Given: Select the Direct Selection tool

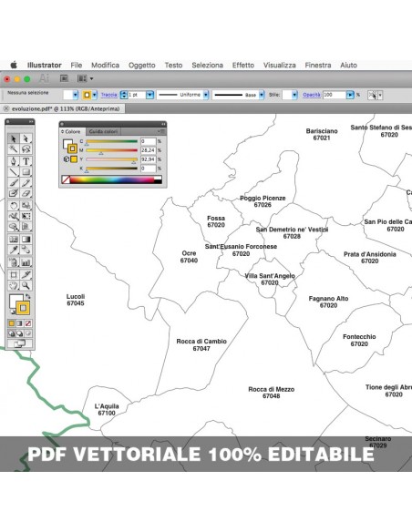Looking at the screenshot, I should (26, 138).
